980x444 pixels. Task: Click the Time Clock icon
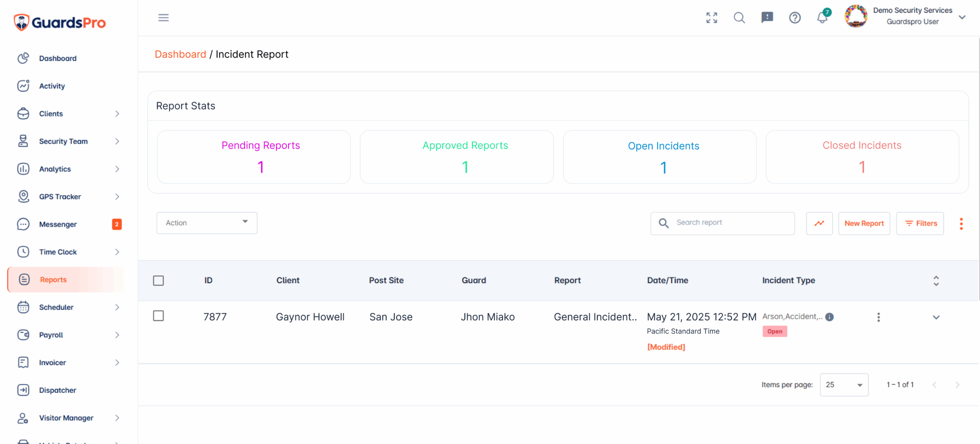(x=23, y=252)
